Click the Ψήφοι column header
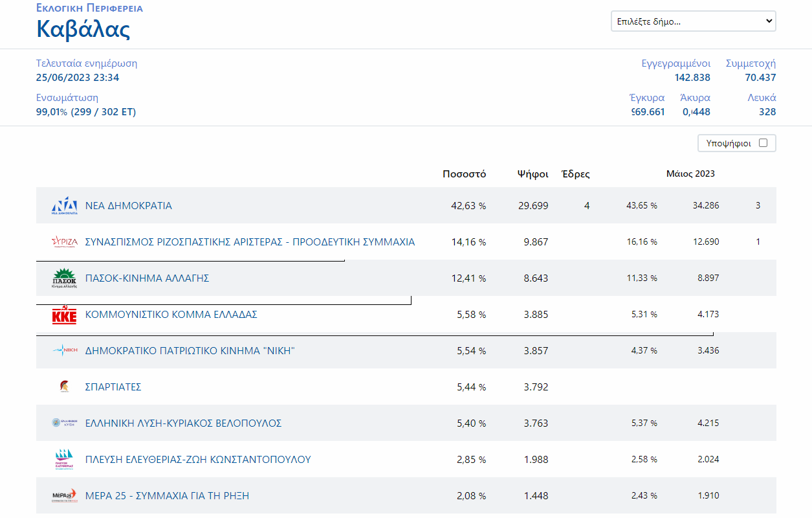The width and height of the screenshot is (812, 518). point(532,174)
